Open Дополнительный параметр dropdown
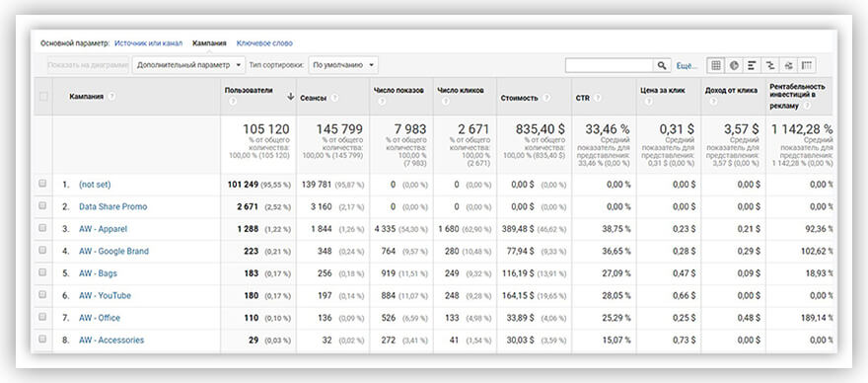 [188, 65]
